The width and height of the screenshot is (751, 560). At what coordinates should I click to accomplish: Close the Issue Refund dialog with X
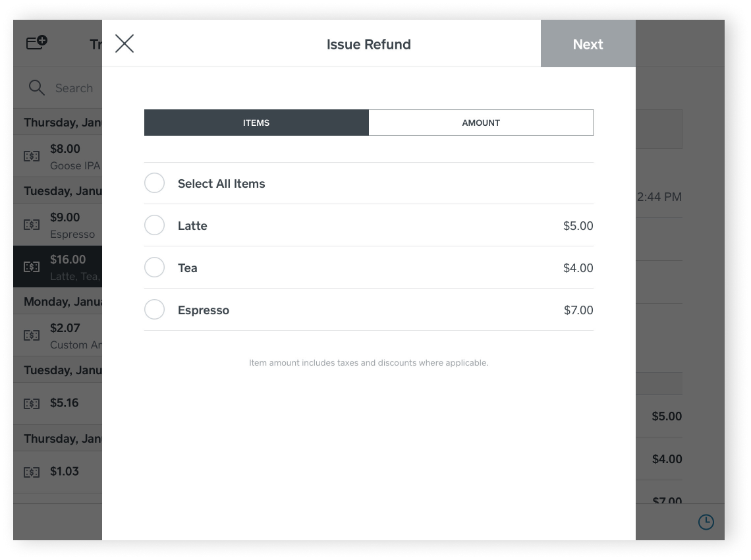click(125, 44)
